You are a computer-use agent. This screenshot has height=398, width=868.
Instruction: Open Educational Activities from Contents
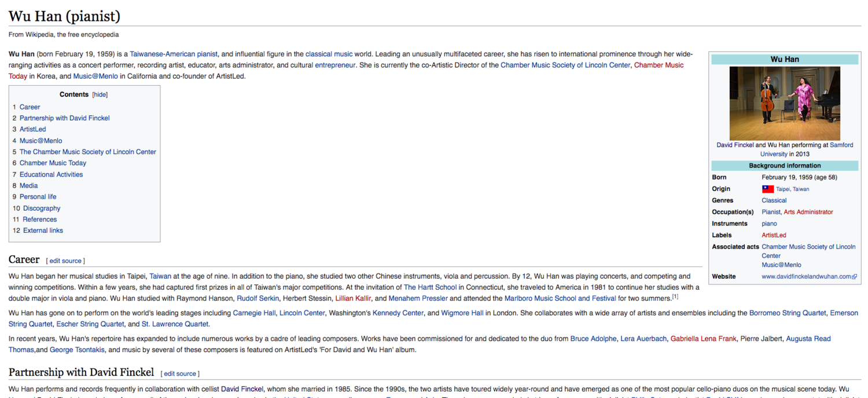[51, 174]
